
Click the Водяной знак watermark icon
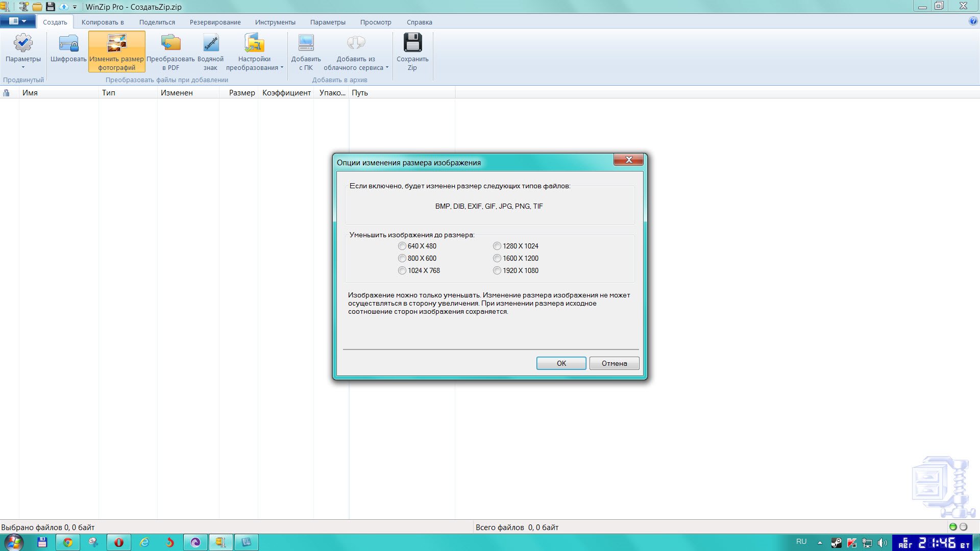(x=210, y=43)
